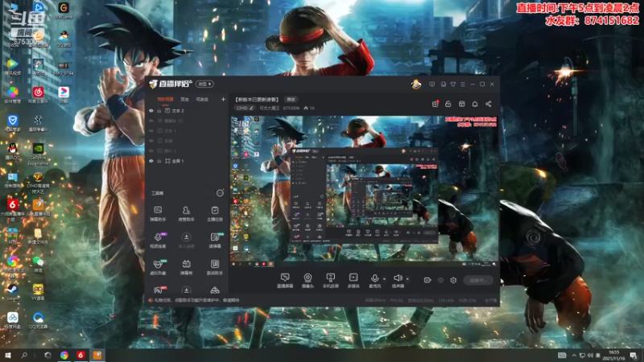Screen dimensions: 644x362
Task: Click the skin shirt icon in title bar
Action: pyautogui.click(x=453, y=84)
